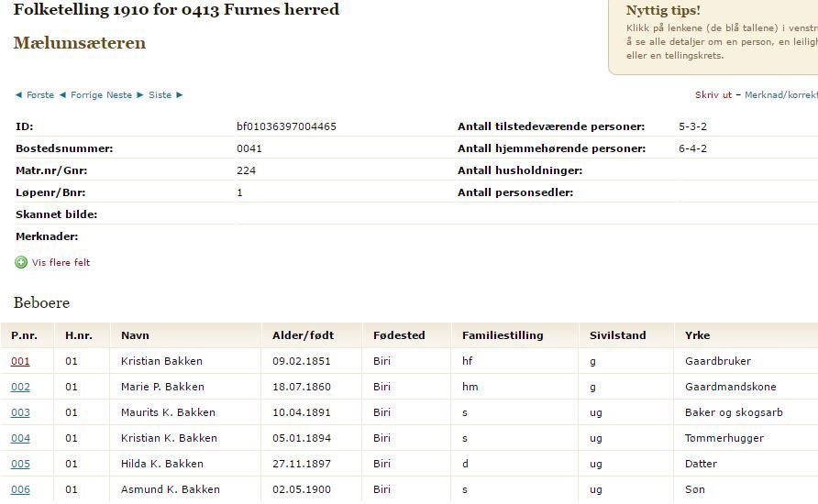
Task: Open person 002 Marie P. Bakken
Action: tap(20, 387)
